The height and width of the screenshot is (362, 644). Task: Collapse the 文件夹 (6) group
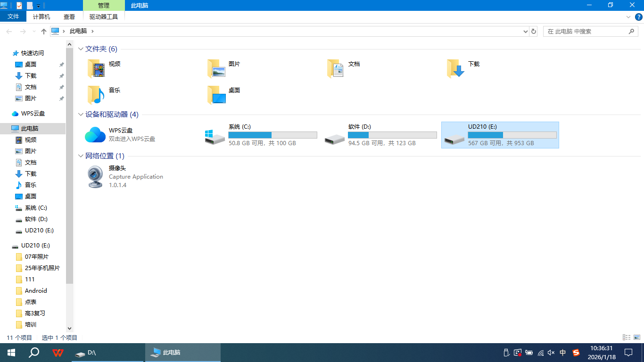(81, 49)
